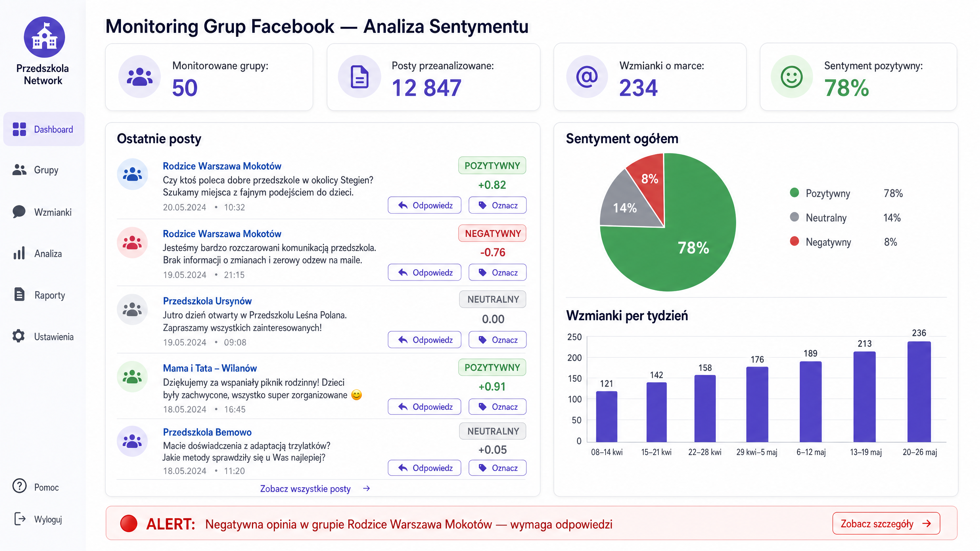The height and width of the screenshot is (551, 980).
Task: Reply to the Mama i Tata Wilanów post
Action: (425, 407)
